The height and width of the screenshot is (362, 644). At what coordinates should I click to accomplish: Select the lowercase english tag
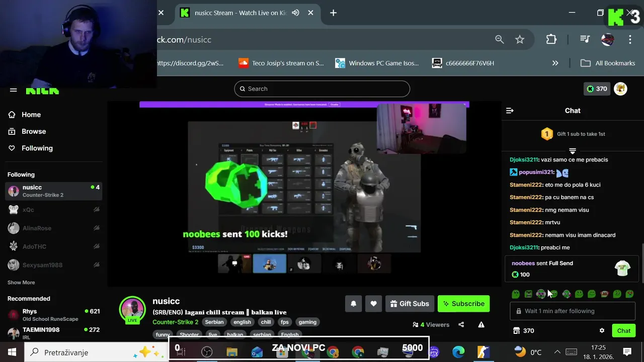[x=242, y=322]
